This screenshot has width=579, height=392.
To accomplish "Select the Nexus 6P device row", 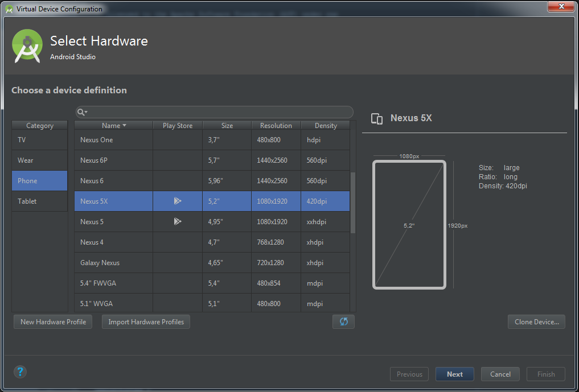I will point(212,160).
